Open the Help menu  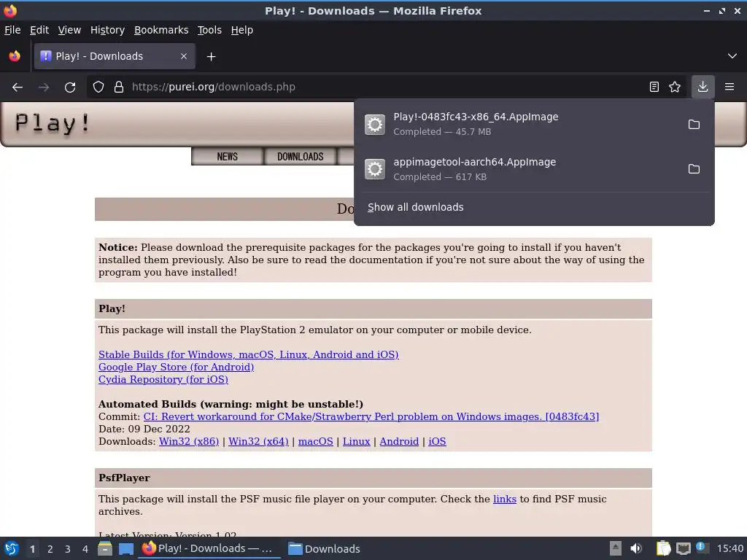pos(242,30)
